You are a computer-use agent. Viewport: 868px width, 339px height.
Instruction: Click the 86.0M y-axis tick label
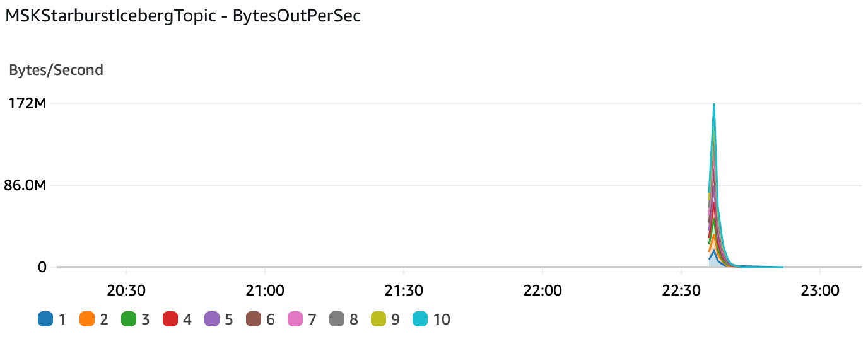(26, 185)
